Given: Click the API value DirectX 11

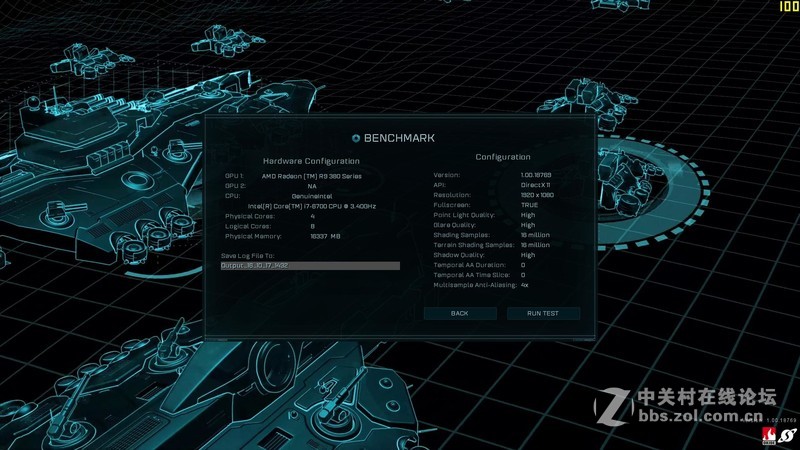Looking at the screenshot, I should (535, 185).
